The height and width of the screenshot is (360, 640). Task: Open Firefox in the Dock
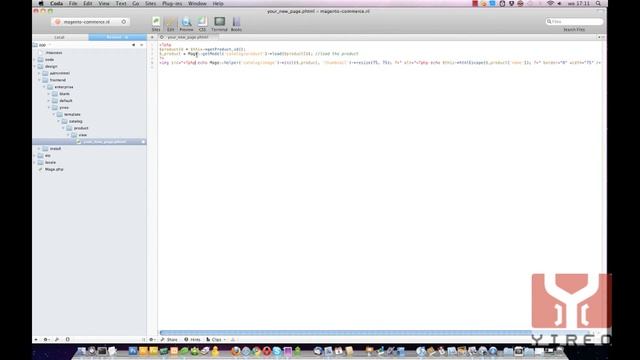pos(236,351)
